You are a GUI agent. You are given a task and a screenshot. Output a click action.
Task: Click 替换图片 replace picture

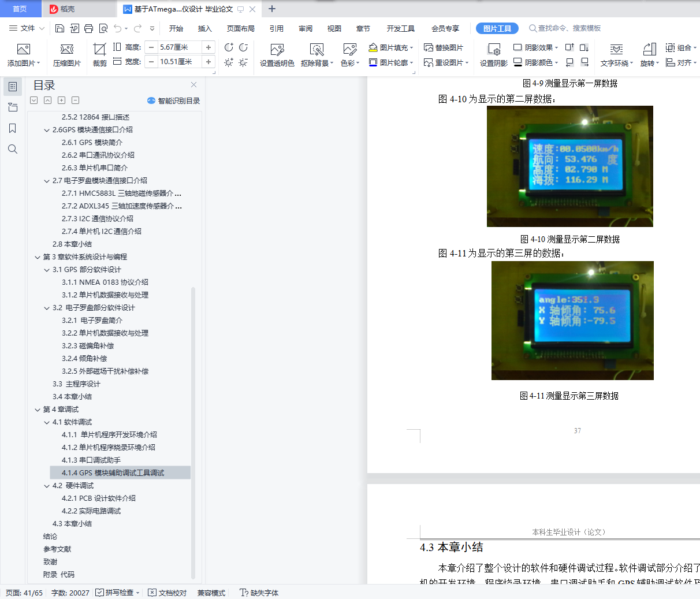pos(444,47)
